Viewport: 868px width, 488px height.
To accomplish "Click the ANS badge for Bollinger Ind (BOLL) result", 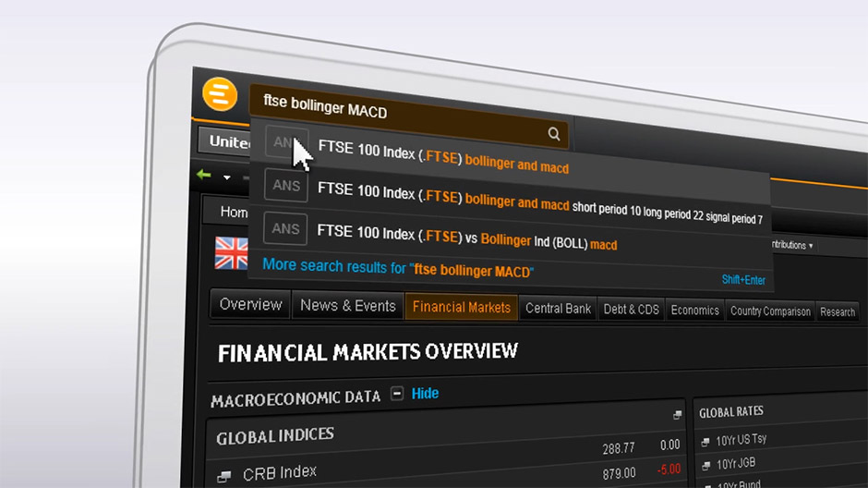I will [x=285, y=229].
